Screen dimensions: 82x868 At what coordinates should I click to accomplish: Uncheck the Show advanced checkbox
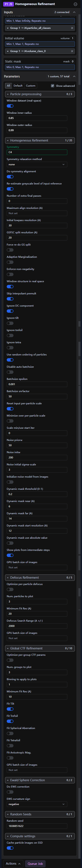[52, 85]
